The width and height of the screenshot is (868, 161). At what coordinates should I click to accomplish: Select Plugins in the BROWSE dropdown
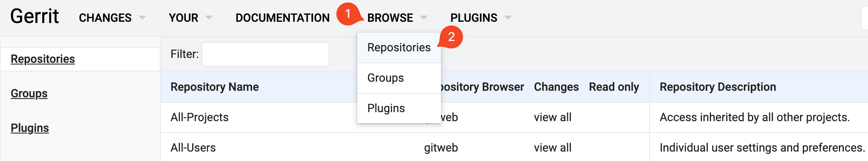point(399,108)
